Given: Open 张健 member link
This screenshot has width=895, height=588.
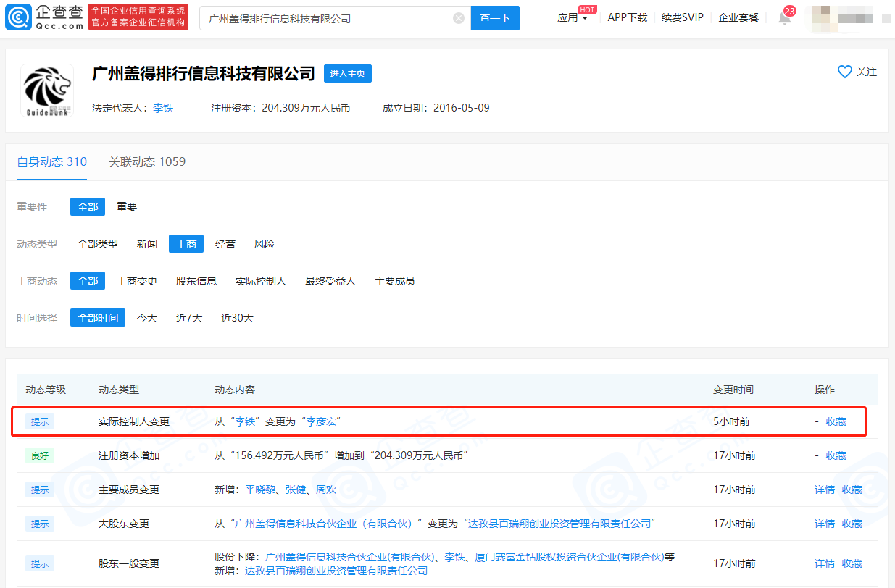Looking at the screenshot, I should [296, 490].
